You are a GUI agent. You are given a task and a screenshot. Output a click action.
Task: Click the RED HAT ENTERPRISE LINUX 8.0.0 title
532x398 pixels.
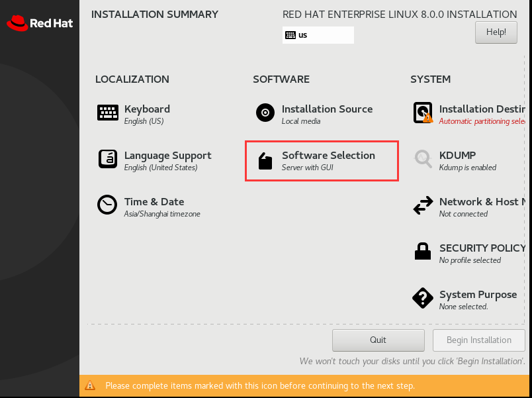pos(400,15)
